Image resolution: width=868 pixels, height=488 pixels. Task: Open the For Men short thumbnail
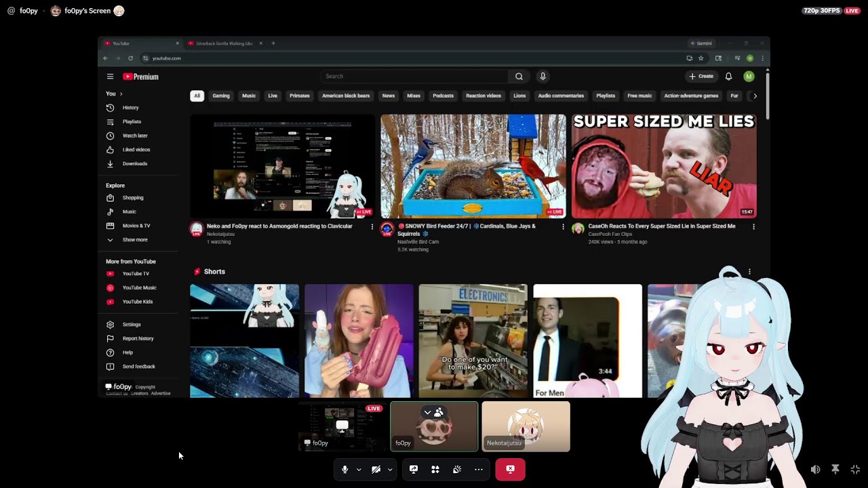pyautogui.click(x=587, y=341)
